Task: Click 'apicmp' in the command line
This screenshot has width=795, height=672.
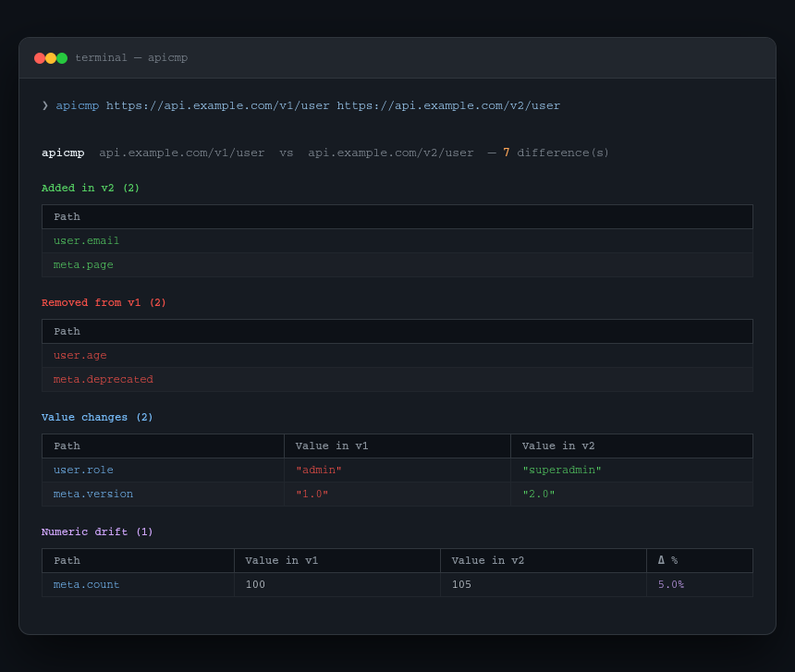Action: click(78, 105)
